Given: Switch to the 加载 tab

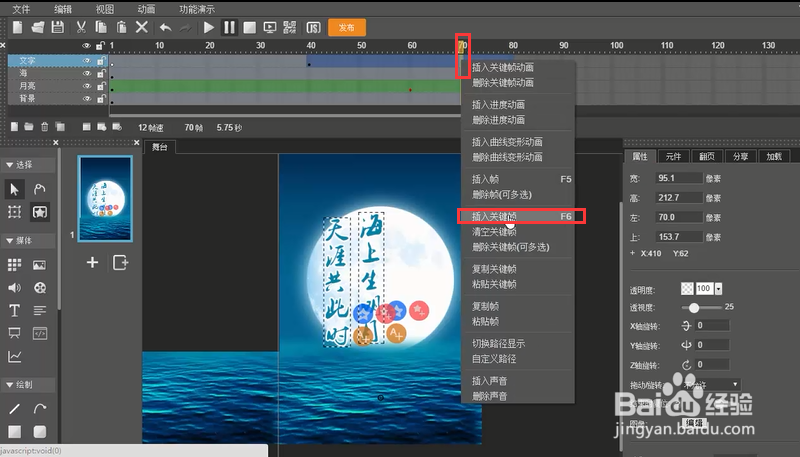Looking at the screenshot, I should pos(774,157).
